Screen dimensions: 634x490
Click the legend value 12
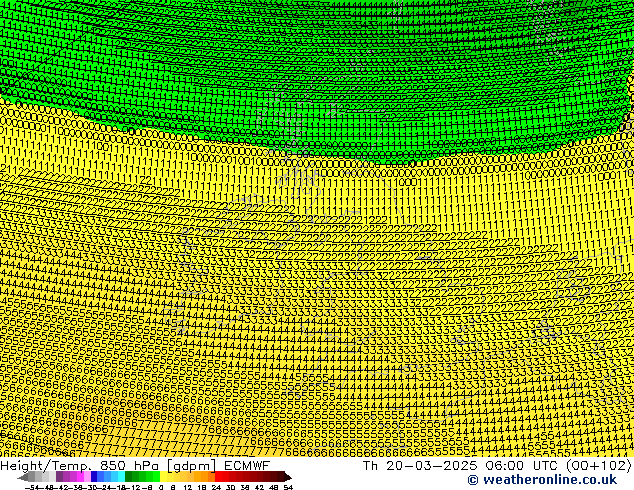(188, 487)
